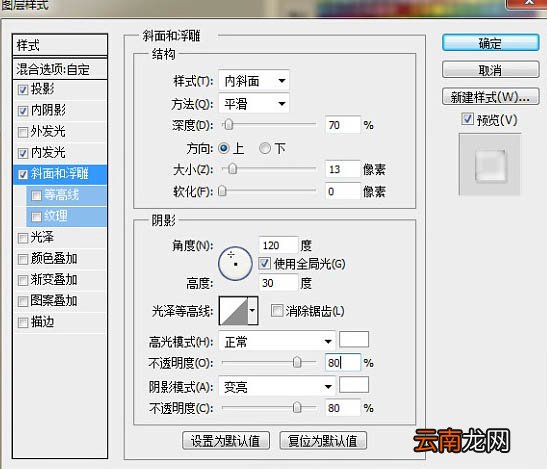Enable the 外发光 outer glow checkbox
The height and width of the screenshot is (469, 547).
point(23,132)
